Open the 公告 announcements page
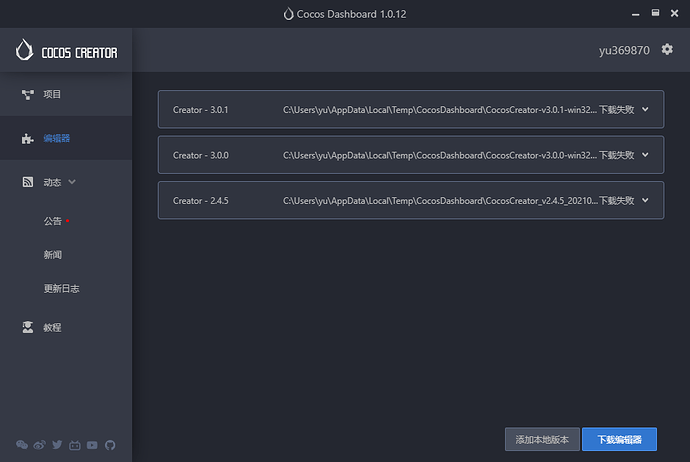The width and height of the screenshot is (690, 462). click(52, 221)
